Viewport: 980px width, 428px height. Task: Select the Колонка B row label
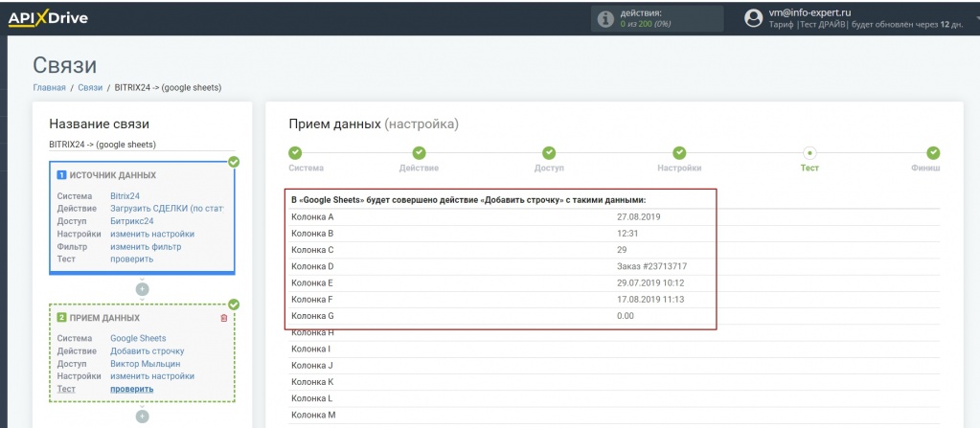pos(312,234)
